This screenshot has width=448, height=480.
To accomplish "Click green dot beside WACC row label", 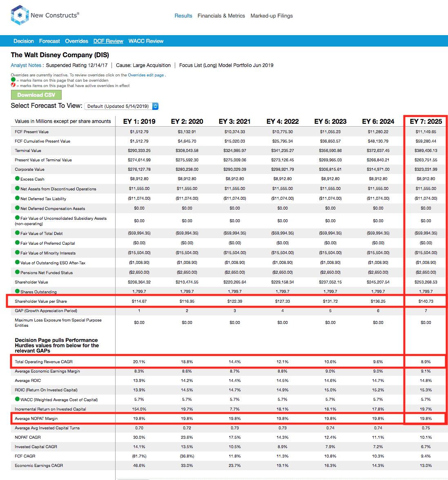I will click(17, 399).
